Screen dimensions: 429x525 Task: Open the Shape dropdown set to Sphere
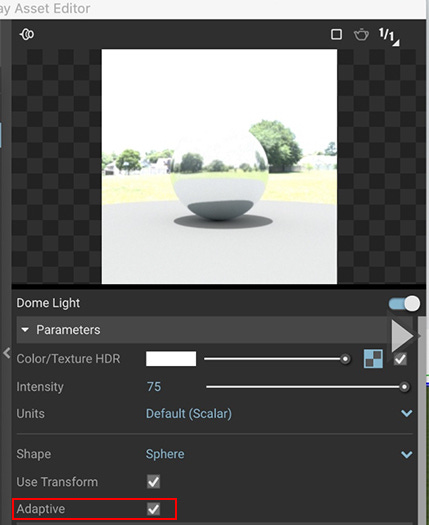[x=279, y=454]
